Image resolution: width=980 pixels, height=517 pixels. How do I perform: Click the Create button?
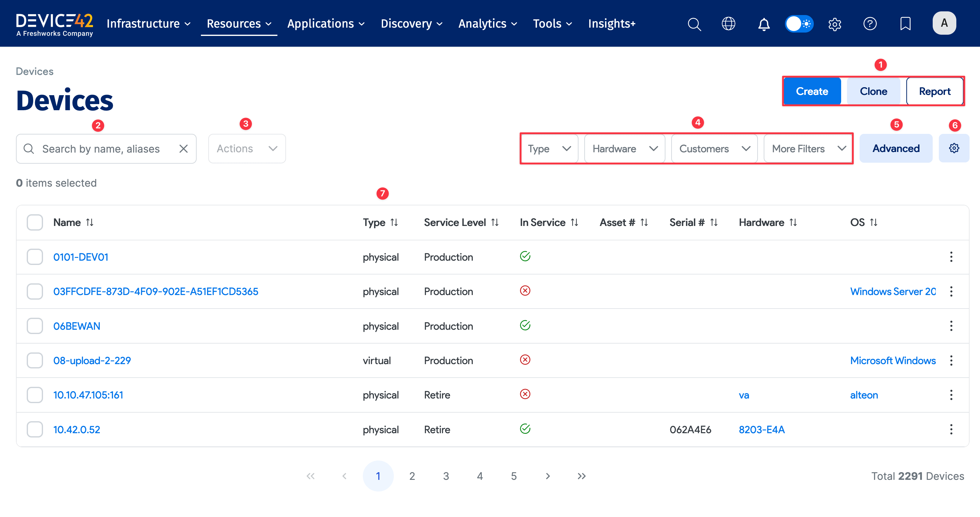(x=812, y=91)
